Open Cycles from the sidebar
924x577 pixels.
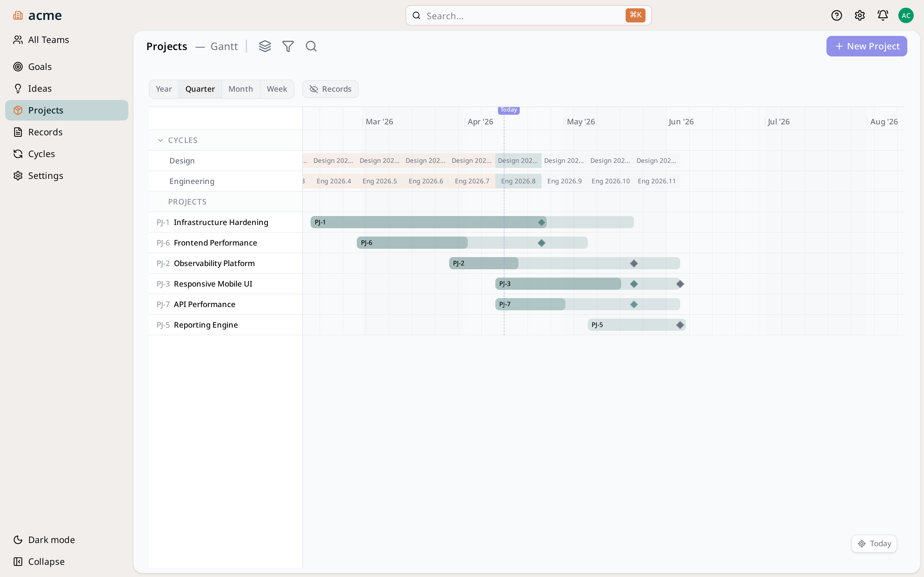click(x=41, y=154)
